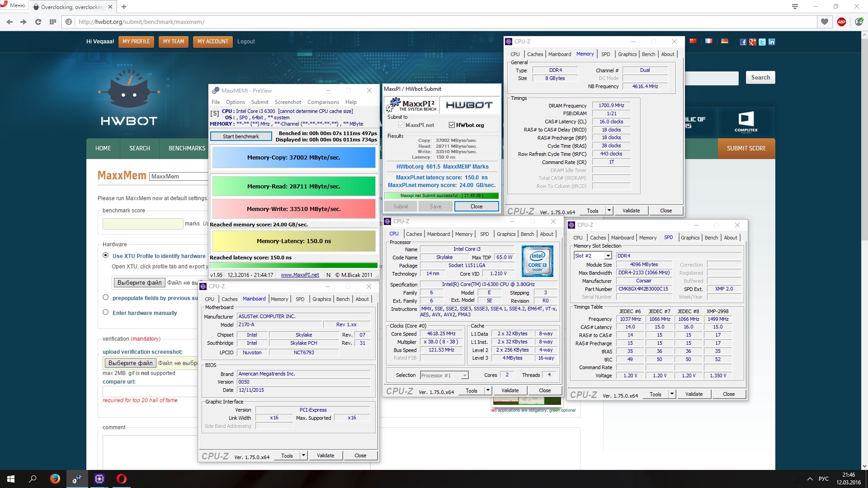Open MaxxMem from the taskbar
The image size is (868, 488).
pos(77,479)
